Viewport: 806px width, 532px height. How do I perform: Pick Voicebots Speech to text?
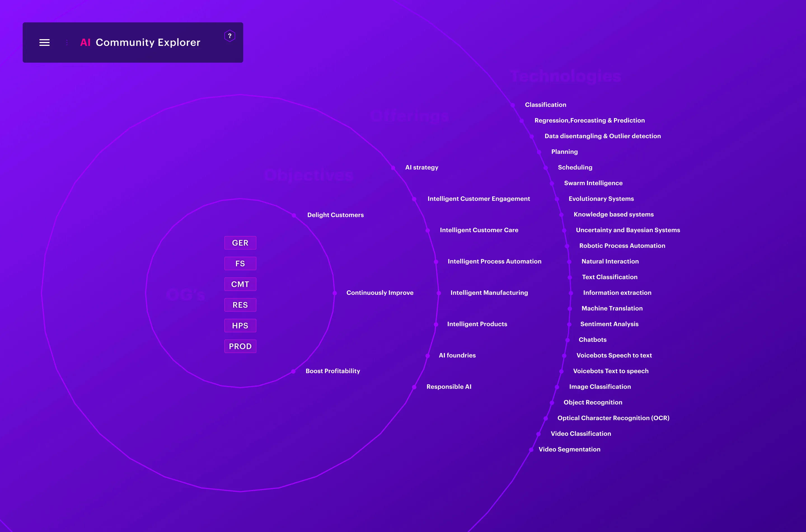coord(614,355)
